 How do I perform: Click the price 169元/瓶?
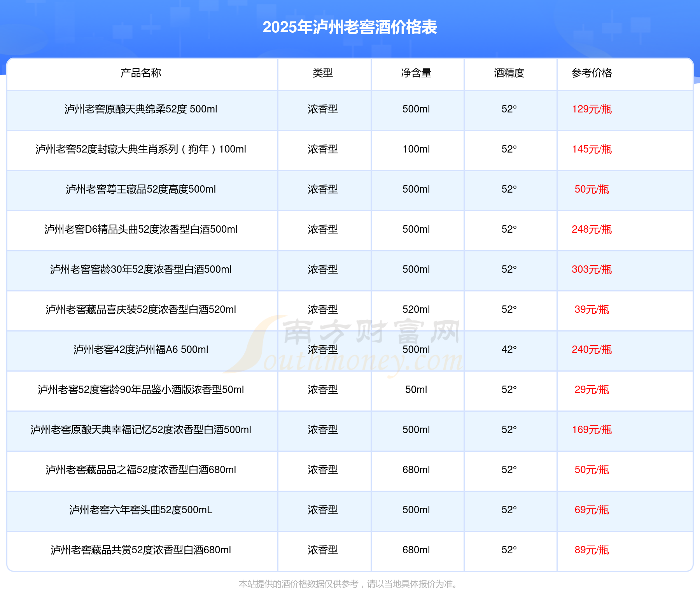coord(592,430)
